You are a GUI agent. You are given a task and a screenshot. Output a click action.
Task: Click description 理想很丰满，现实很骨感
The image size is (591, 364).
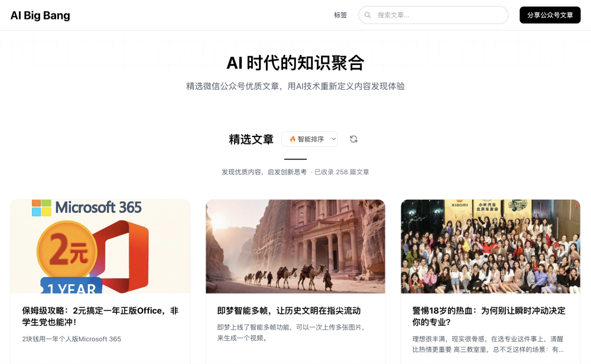point(488,344)
